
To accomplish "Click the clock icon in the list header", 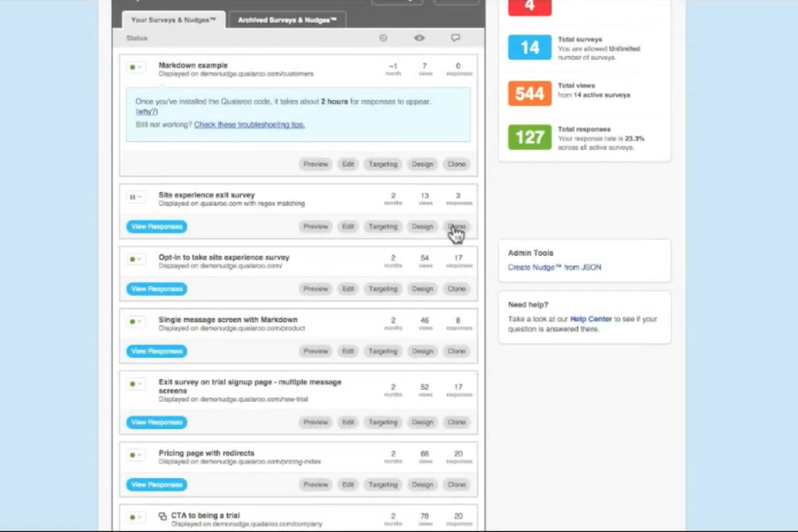I will 383,38.
